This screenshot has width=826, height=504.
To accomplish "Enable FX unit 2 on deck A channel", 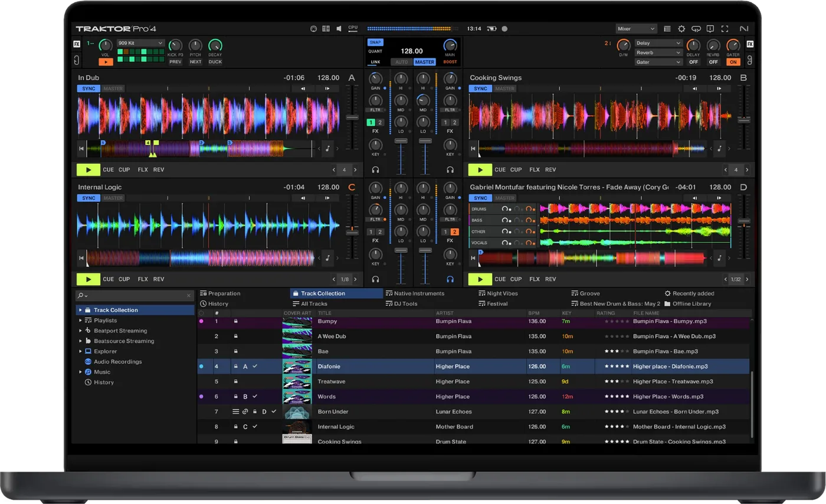I will click(380, 123).
